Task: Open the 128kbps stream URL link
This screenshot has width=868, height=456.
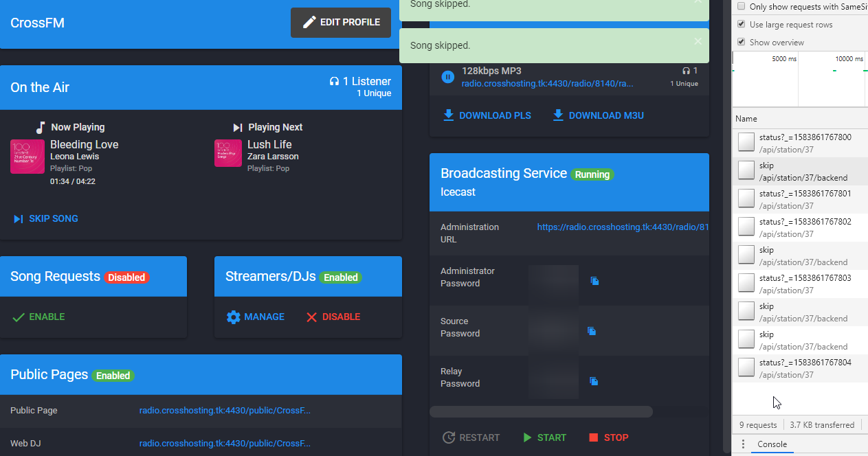Action: [x=548, y=83]
